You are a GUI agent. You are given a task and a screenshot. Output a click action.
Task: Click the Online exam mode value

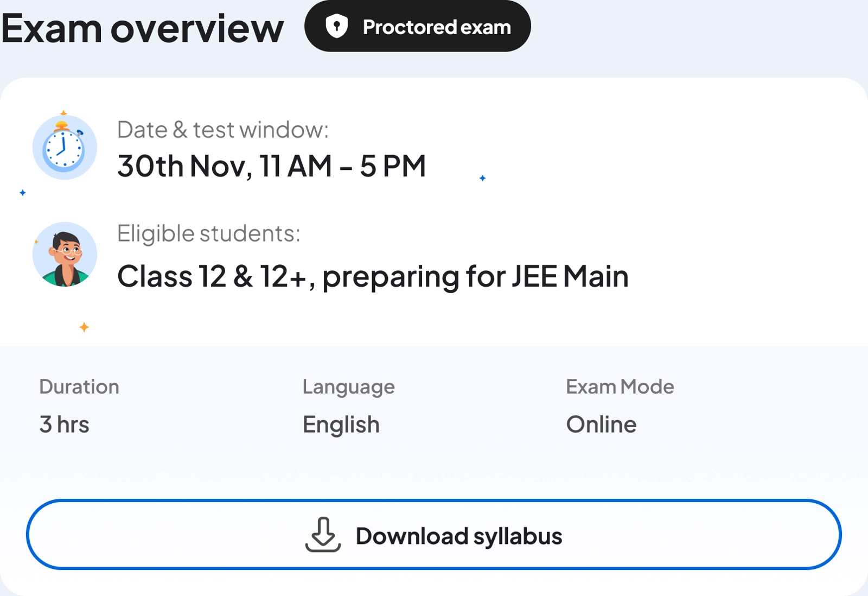601,424
